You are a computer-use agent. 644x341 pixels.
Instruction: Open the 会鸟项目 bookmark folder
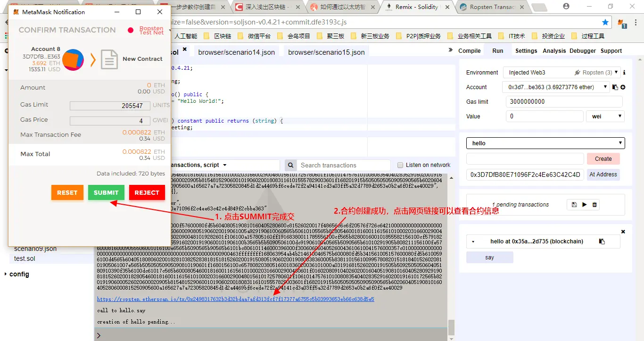[x=295, y=36]
